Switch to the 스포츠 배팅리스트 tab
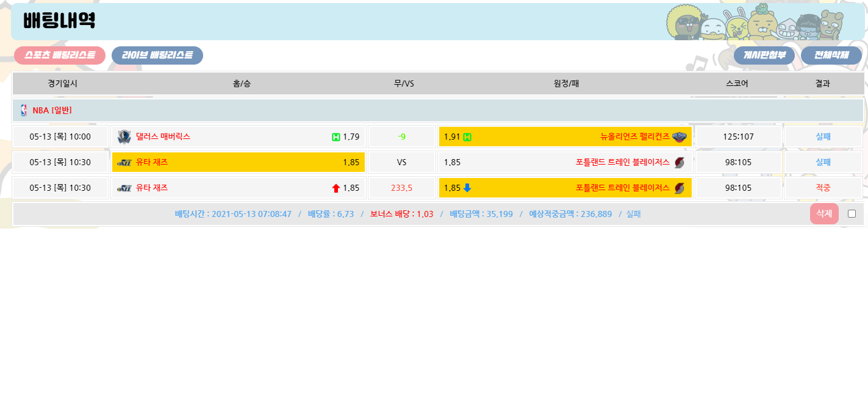The width and height of the screenshot is (868, 395). (x=60, y=55)
